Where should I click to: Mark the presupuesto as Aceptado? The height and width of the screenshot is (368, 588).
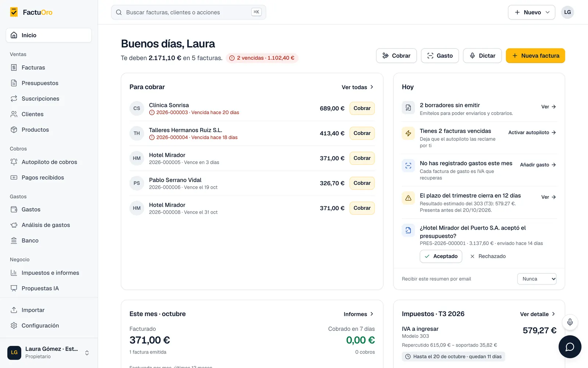point(441,256)
